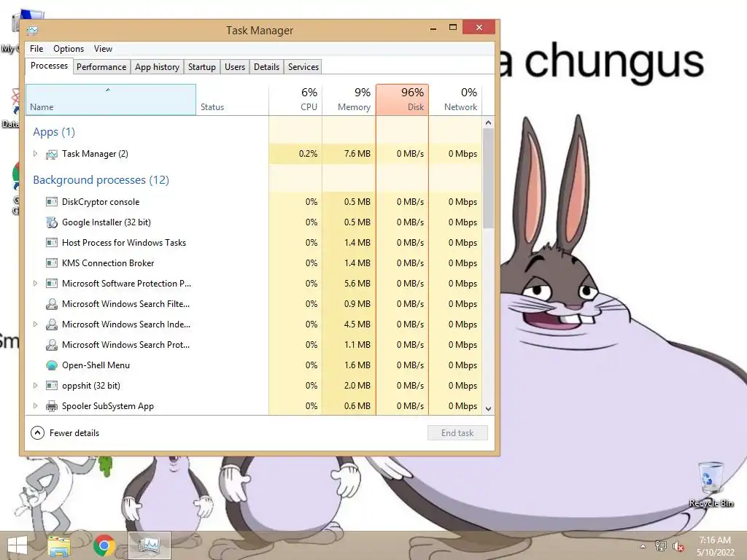Click Microsoft Windows Search Indexer icon
This screenshot has width=747, height=560.
[x=52, y=324]
